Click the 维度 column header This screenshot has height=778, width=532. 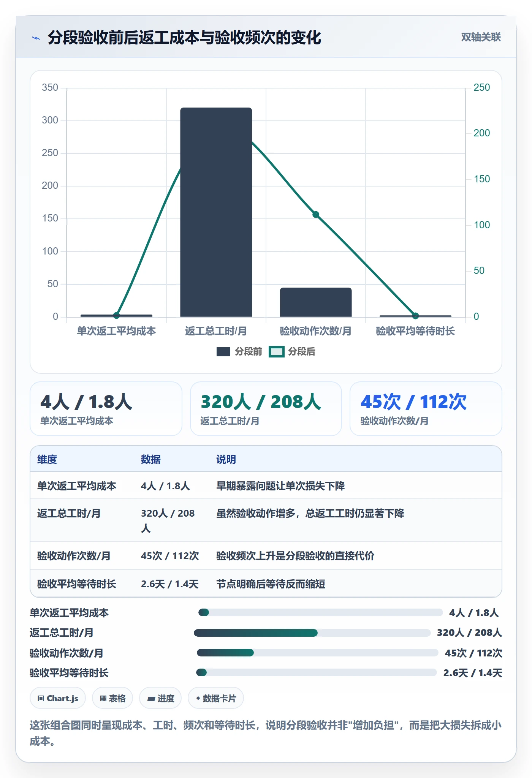(x=47, y=459)
